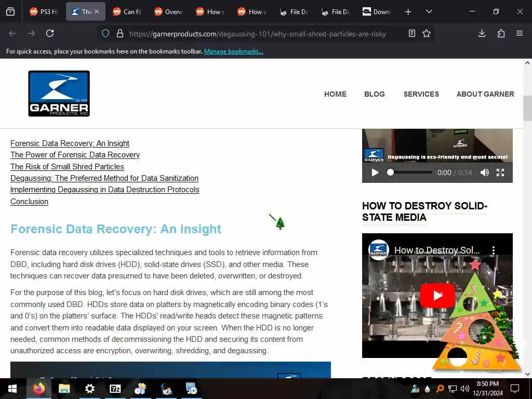Reload the current page
532x399 pixels.
(50, 34)
